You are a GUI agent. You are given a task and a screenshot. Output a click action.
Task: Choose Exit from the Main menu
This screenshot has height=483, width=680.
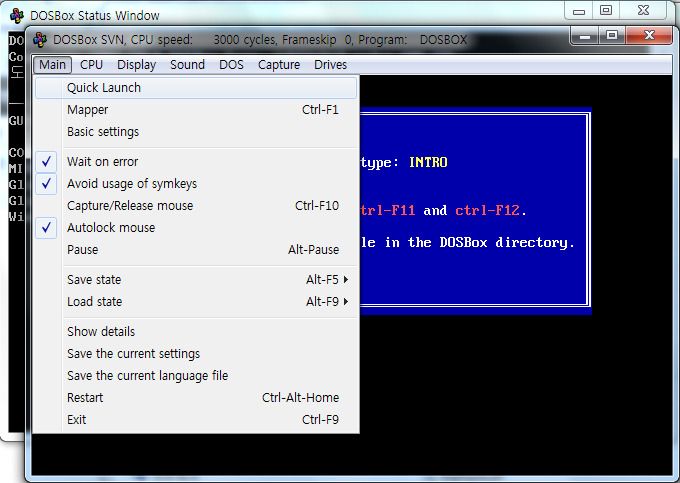196,420
